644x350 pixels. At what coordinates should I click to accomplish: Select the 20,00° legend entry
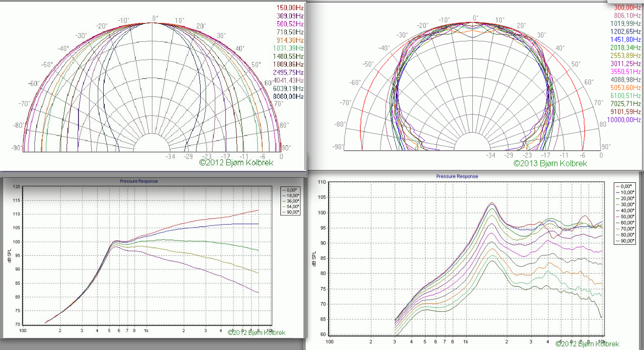pos(625,198)
